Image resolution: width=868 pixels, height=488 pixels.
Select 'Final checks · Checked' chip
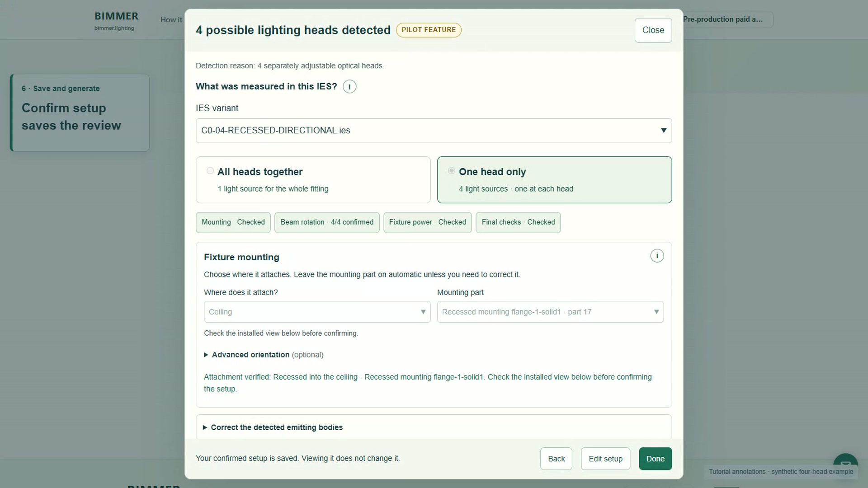(518, 222)
